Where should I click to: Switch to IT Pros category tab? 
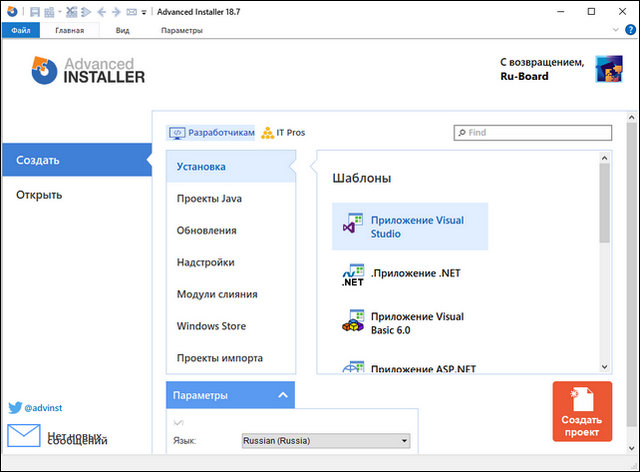283,132
